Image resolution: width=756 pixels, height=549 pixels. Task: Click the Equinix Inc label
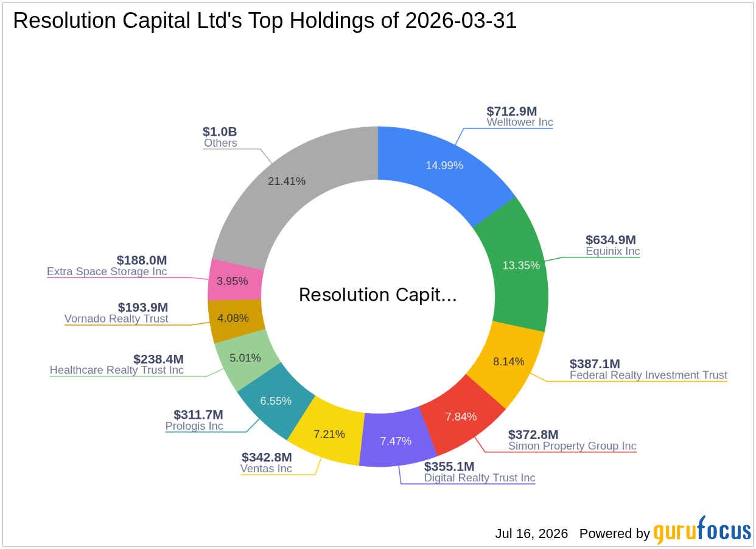click(612, 251)
